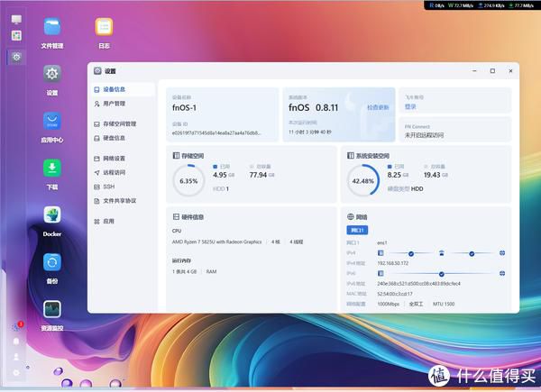Open 存储空间管理 in settings sidebar
This screenshot has width=541, height=392.
point(123,124)
